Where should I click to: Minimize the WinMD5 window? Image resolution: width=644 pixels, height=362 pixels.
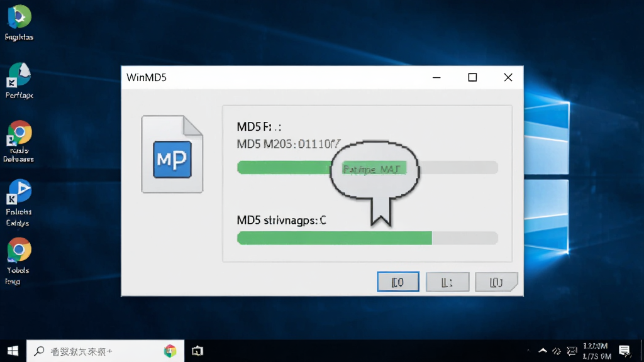point(436,77)
